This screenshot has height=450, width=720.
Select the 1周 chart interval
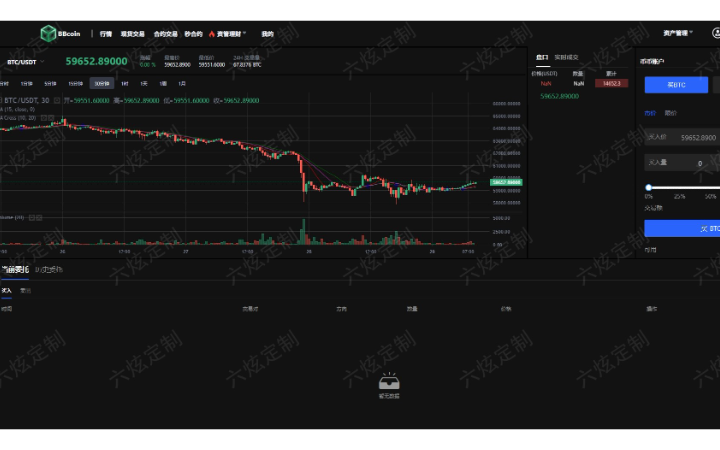coord(163,84)
